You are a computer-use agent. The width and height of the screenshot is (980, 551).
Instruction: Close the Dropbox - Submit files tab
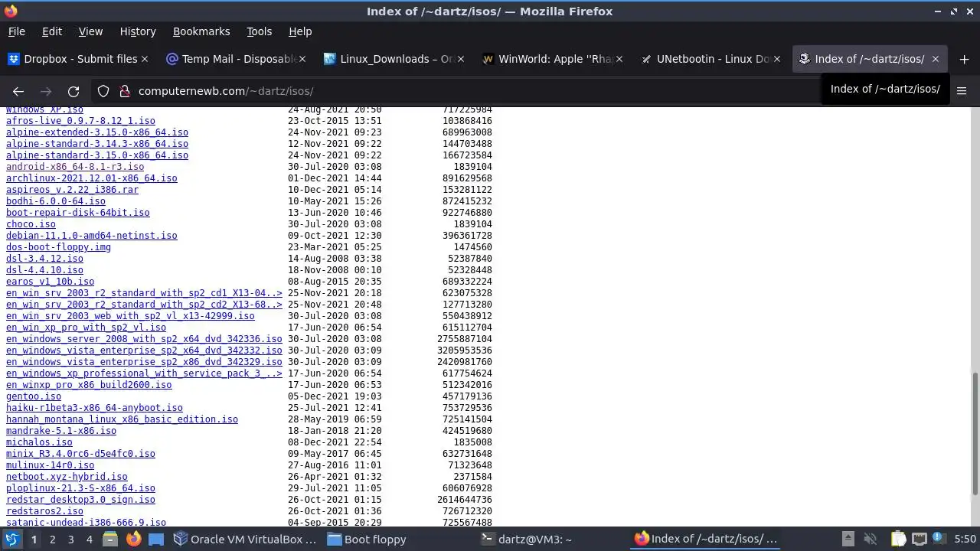pos(145,59)
